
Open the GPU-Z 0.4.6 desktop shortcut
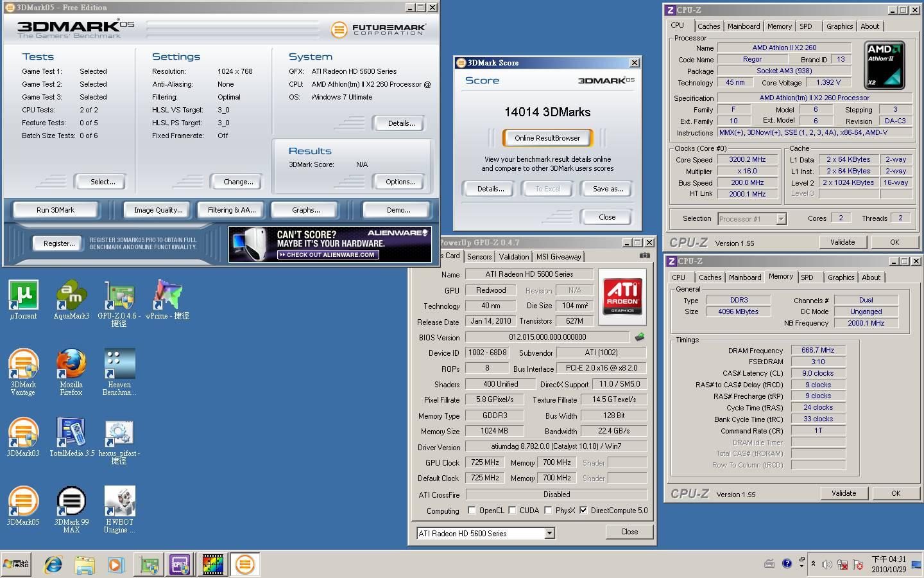pyautogui.click(x=119, y=303)
